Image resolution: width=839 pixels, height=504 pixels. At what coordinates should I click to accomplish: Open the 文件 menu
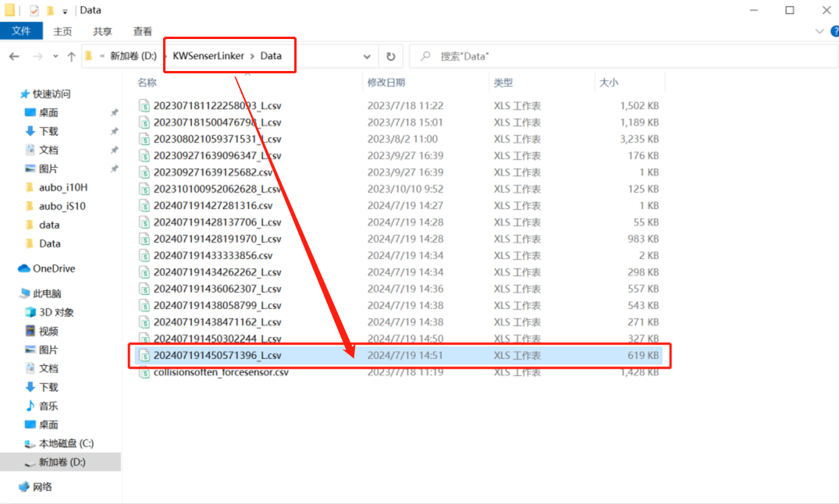[21, 31]
